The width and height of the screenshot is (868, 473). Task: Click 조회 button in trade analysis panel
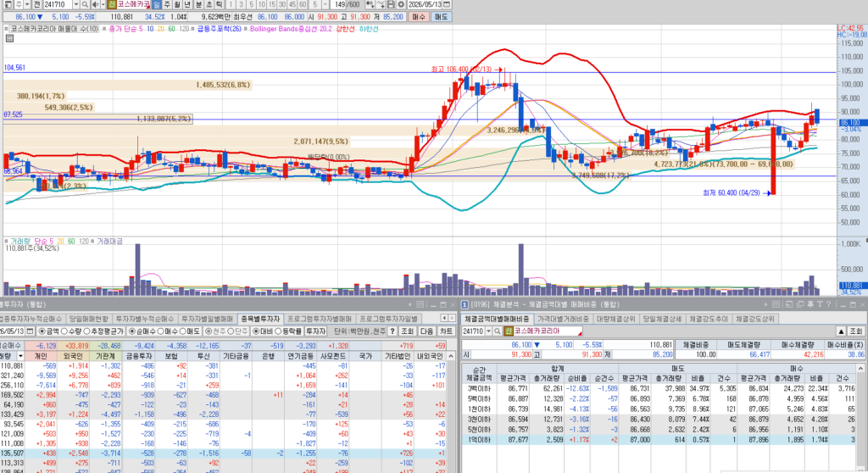point(856,331)
